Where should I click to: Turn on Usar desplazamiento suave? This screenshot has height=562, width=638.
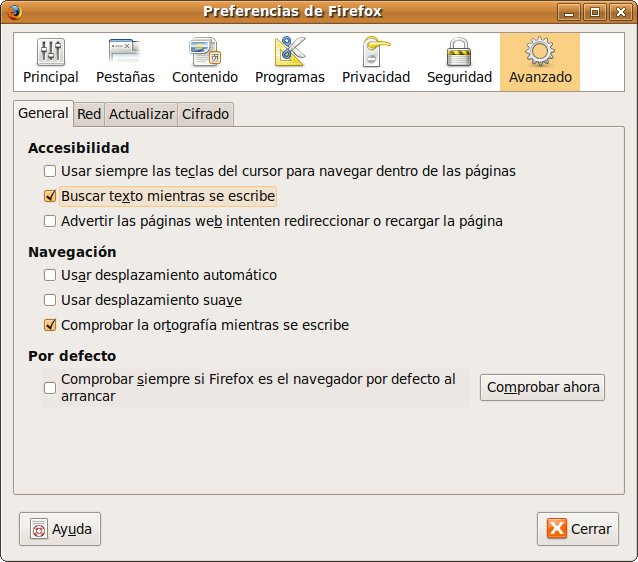(x=50, y=300)
